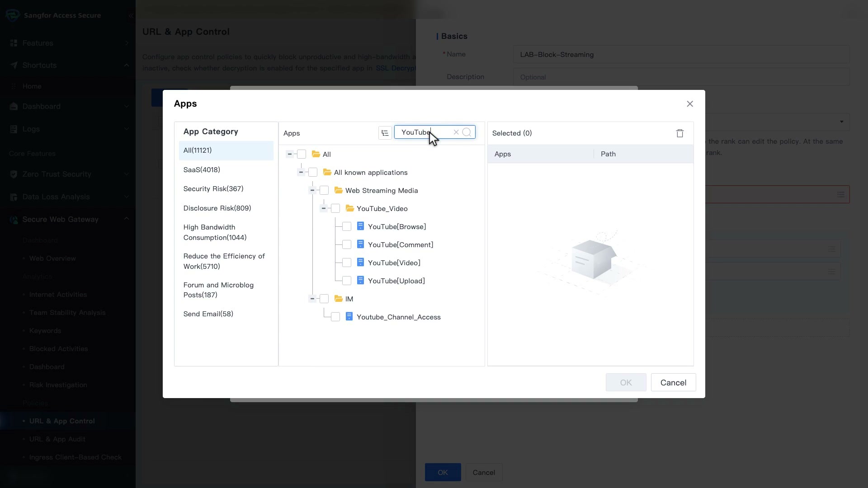Click the OK button in Apps dialog
The width and height of the screenshot is (868, 488).
pyautogui.click(x=626, y=383)
